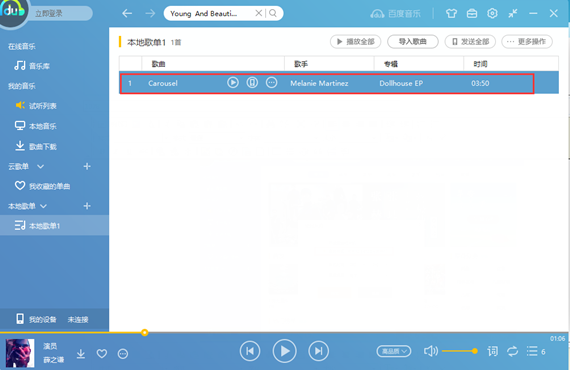Go forward with the right arrow
Image resolution: width=570 pixels, height=370 pixels.
click(x=150, y=14)
